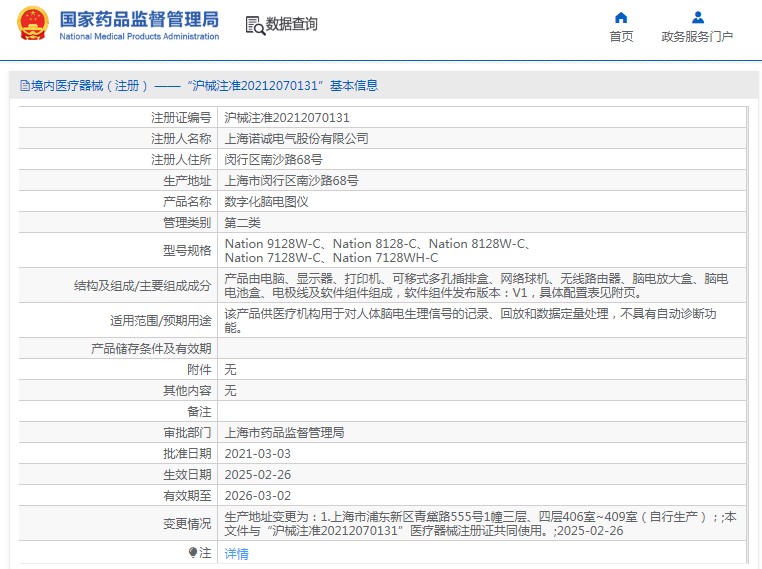This screenshot has height=569, width=762.
Task: Click management category 第二类
Action: [x=242, y=223]
